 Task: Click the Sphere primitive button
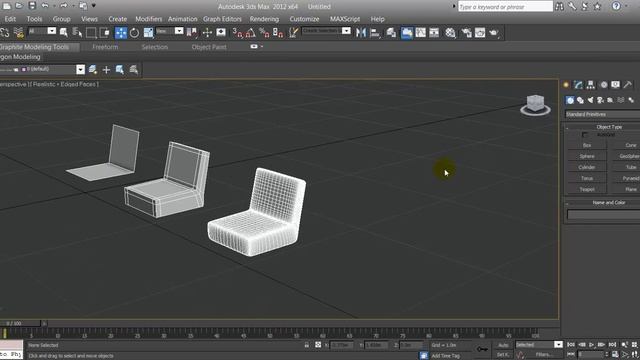pos(587,156)
